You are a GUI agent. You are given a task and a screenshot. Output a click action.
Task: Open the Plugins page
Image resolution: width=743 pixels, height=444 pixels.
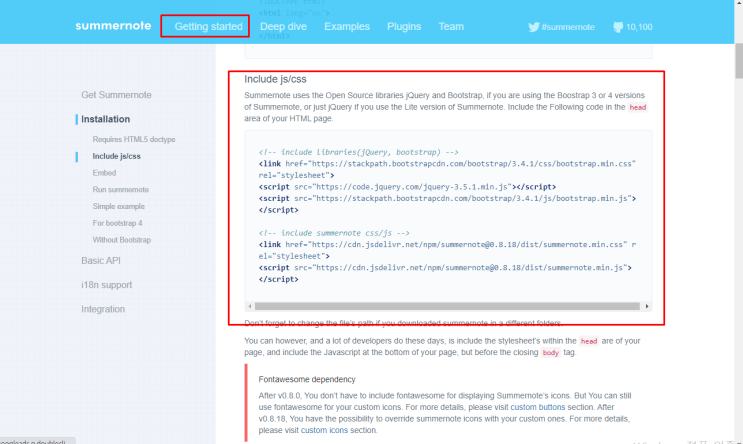click(x=404, y=27)
